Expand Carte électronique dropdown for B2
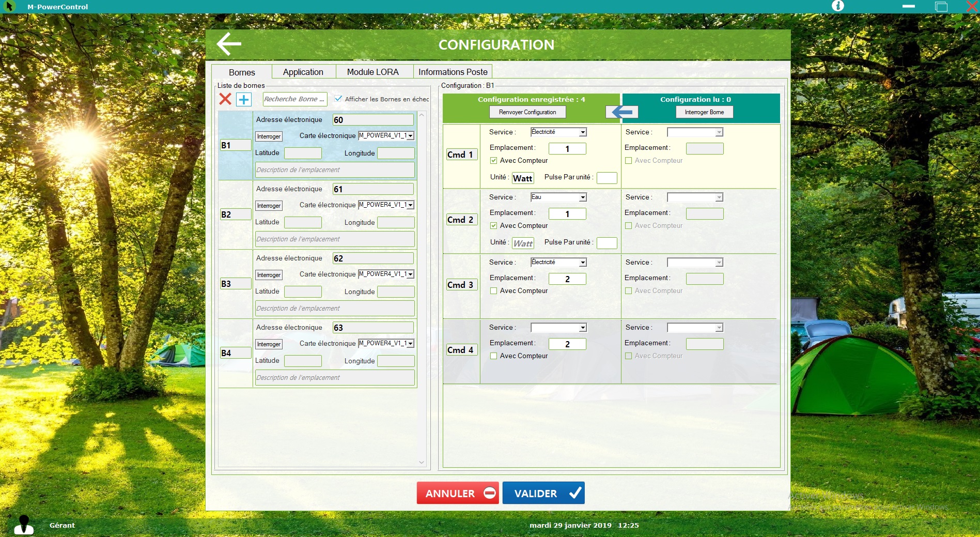The height and width of the screenshot is (537, 980). 410,205
